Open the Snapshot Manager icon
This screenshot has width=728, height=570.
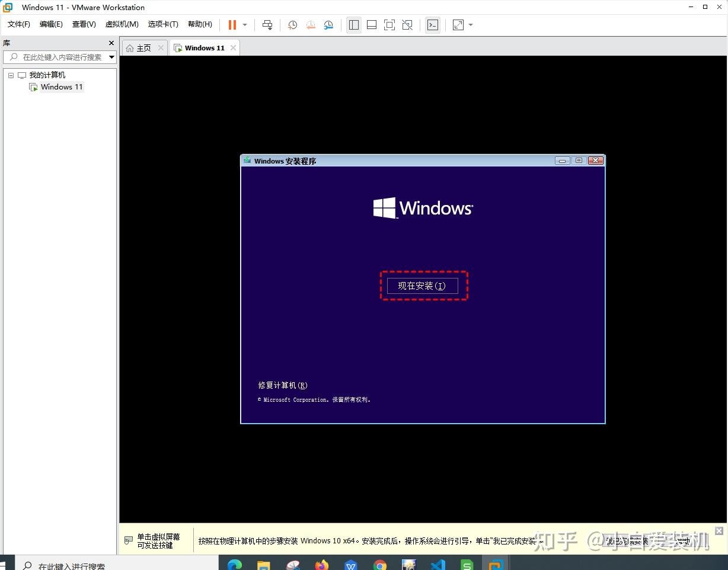click(328, 25)
